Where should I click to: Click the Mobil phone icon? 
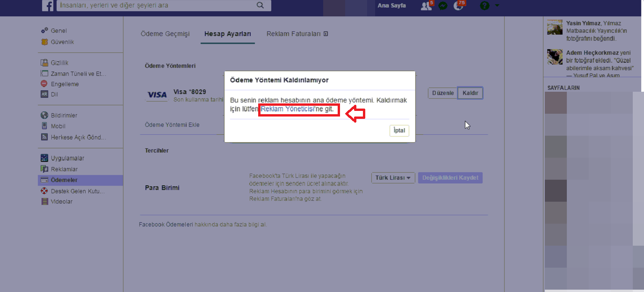tap(44, 126)
